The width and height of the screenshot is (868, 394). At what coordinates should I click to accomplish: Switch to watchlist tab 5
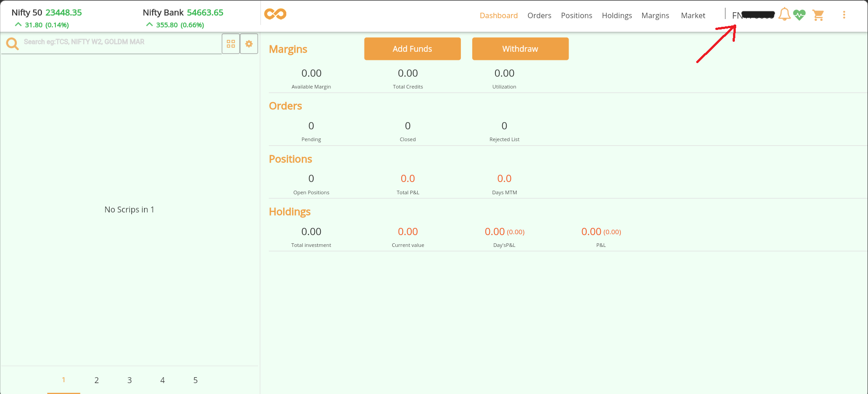[x=195, y=380]
